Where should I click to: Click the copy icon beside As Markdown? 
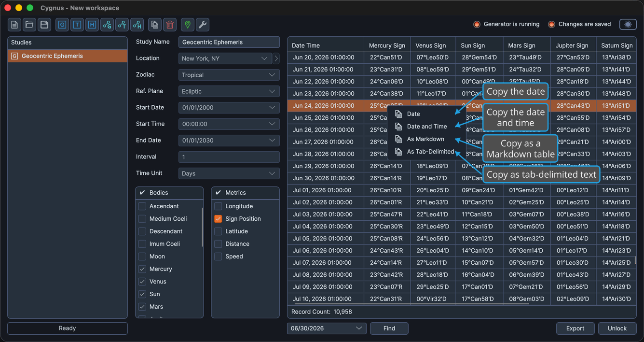tap(398, 139)
